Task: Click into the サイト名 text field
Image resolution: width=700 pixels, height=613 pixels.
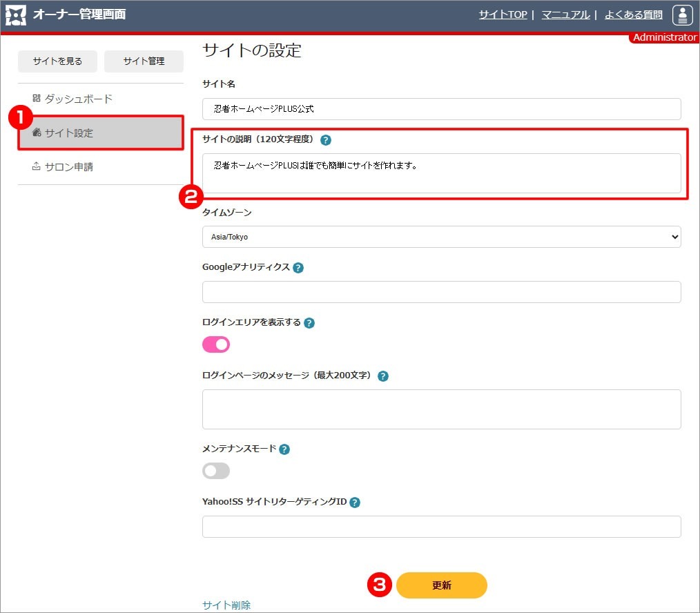Action: tap(441, 109)
